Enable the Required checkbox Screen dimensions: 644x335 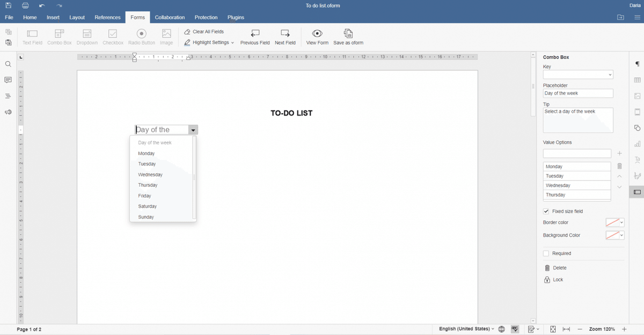coord(546,253)
